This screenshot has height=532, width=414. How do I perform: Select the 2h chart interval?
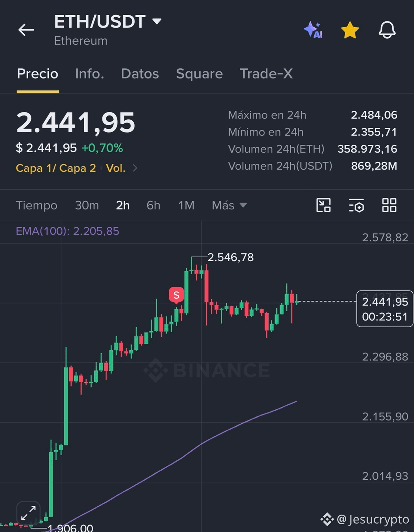coord(123,205)
